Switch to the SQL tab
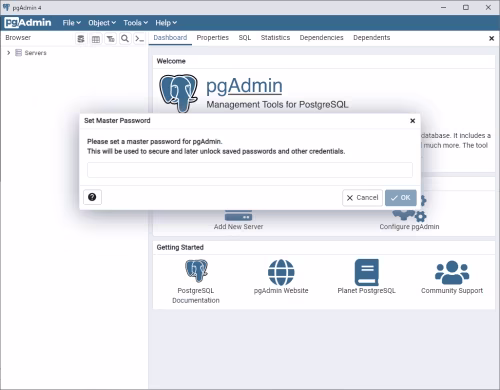This screenshot has width=500, height=390. pos(245,38)
